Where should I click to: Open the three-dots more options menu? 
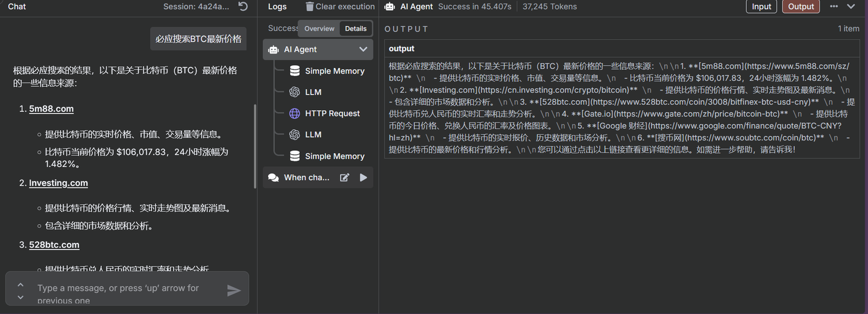click(x=834, y=7)
